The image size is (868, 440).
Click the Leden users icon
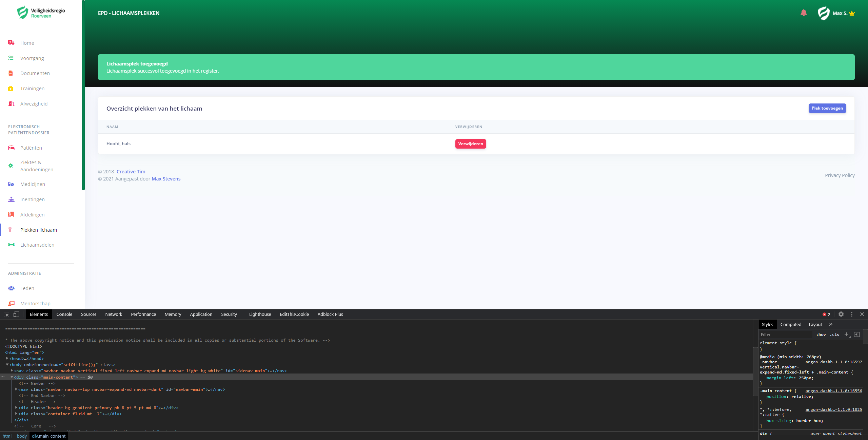pyautogui.click(x=11, y=288)
